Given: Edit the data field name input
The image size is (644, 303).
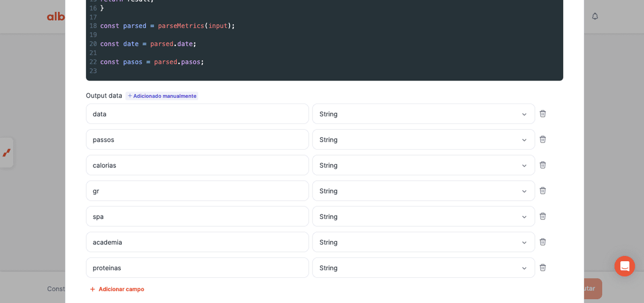Looking at the screenshot, I should coord(197,114).
